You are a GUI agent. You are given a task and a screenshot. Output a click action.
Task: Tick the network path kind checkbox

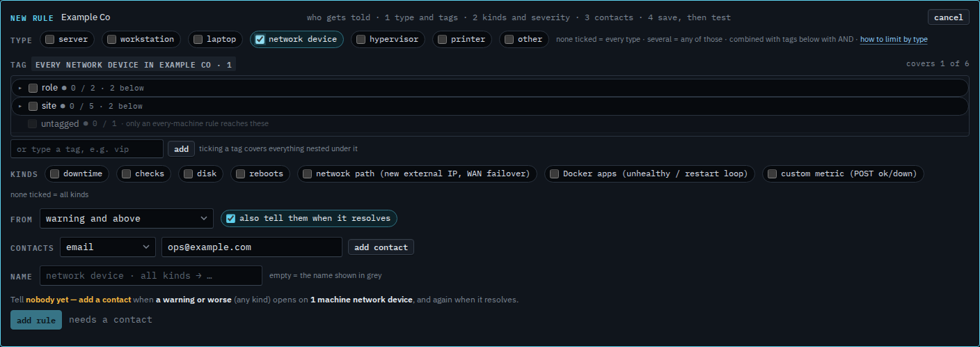point(307,174)
